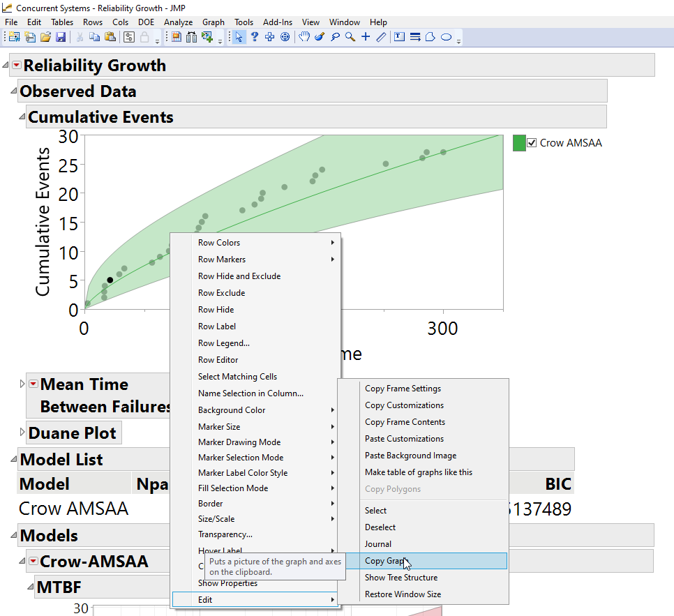Screen dimensions: 674x616
Task: Select the grabber hand tool
Action: click(x=304, y=36)
